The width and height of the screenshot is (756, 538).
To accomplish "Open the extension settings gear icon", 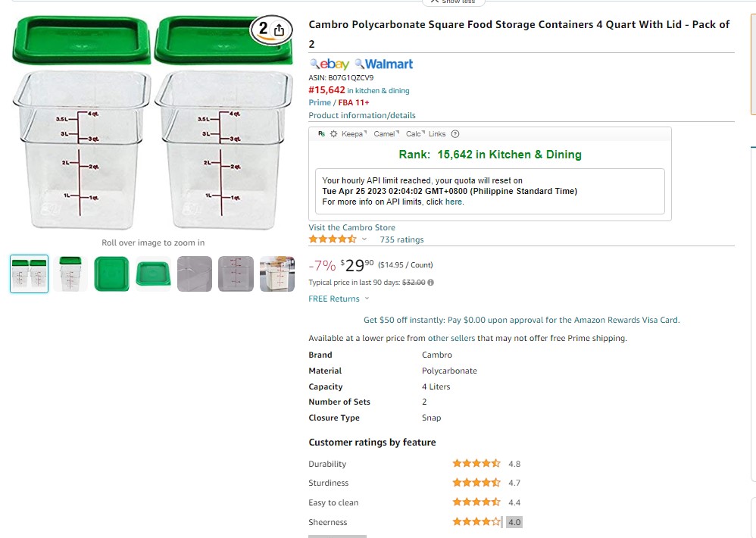I will [x=333, y=134].
